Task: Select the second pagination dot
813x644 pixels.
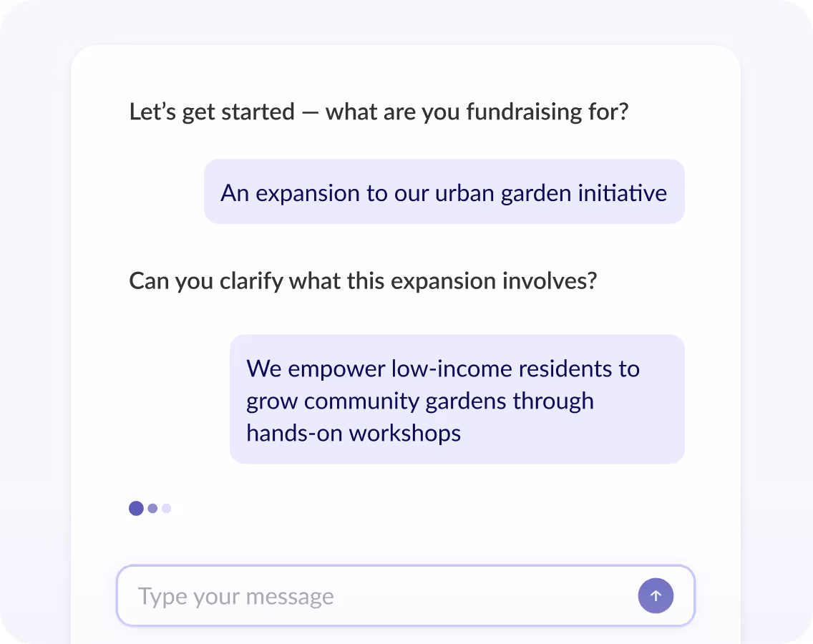Action: [152, 508]
